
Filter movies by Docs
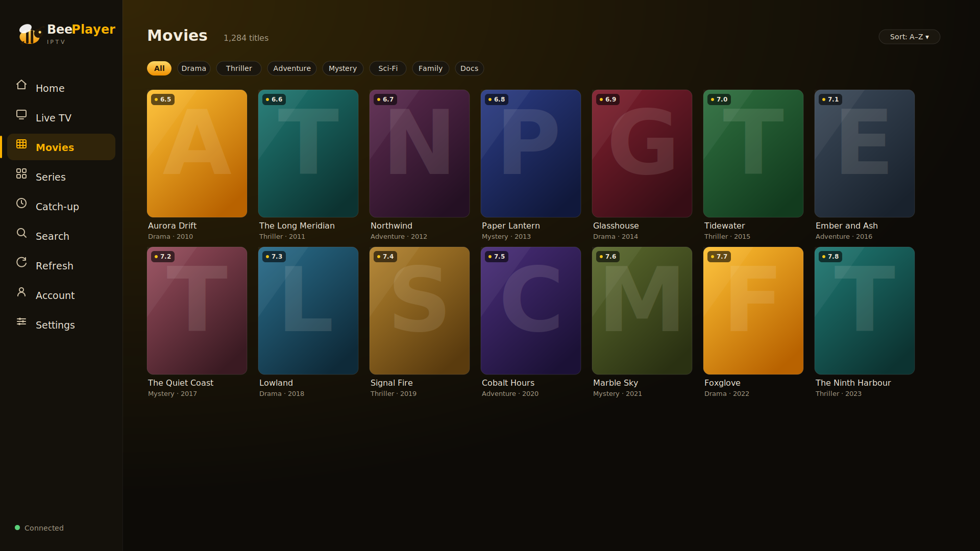[x=469, y=68]
